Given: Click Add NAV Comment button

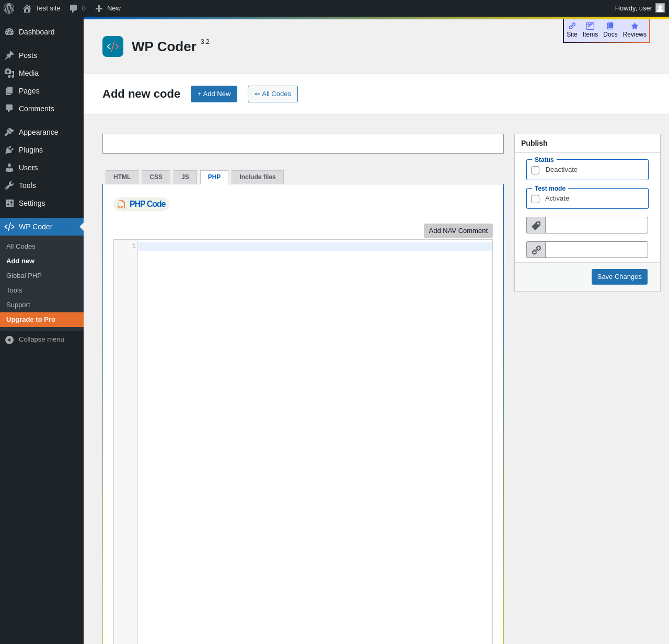Looking at the screenshot, I should (x=458, y=231).
